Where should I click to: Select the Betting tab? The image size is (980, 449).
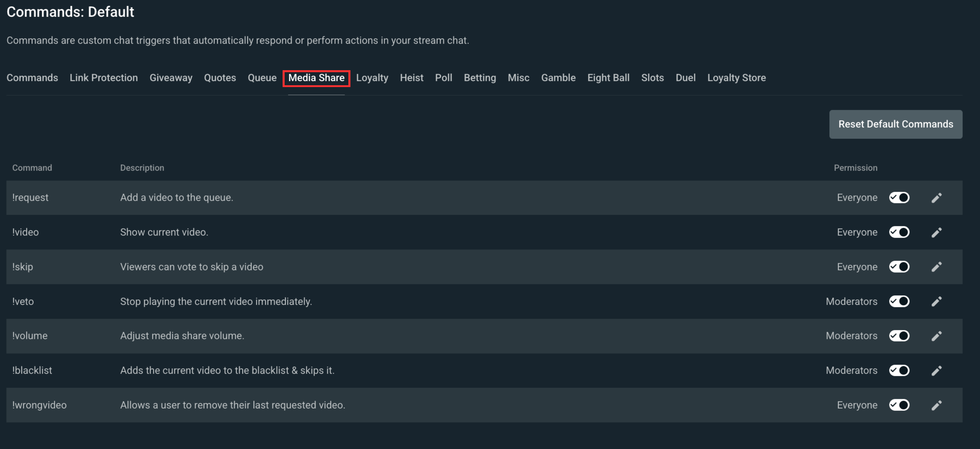[x=480, y=78]
